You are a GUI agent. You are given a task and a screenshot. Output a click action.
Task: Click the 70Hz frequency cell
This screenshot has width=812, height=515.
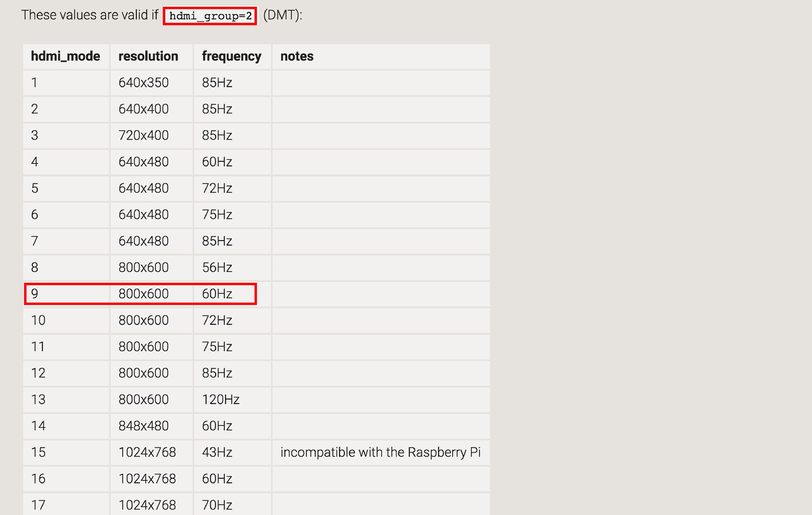pyautogui.click(x=217, y=505)
